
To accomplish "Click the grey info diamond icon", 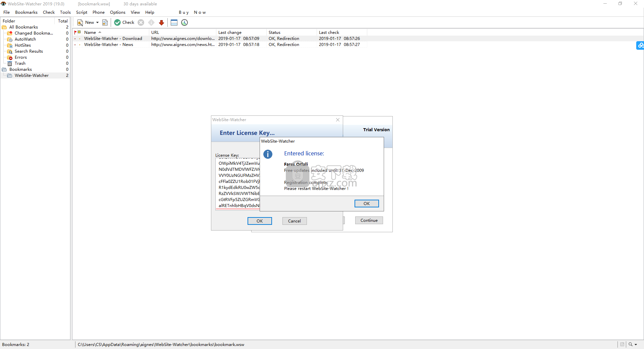I will click(151, 22).
